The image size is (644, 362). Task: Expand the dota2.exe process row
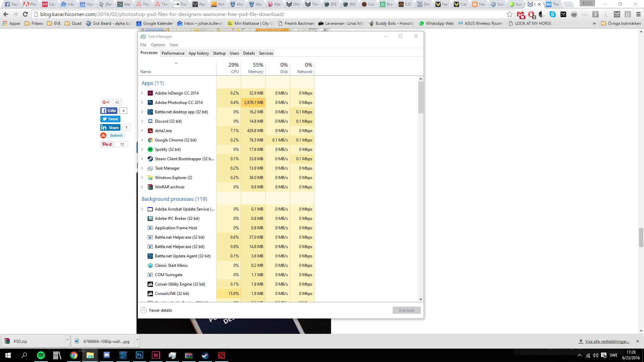142,131
